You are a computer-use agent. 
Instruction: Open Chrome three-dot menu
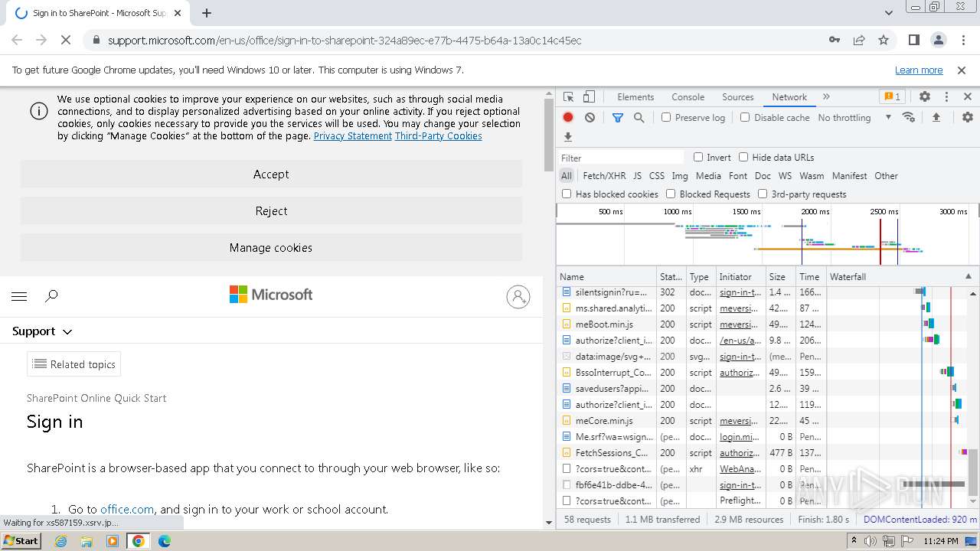tap(962, 40)
